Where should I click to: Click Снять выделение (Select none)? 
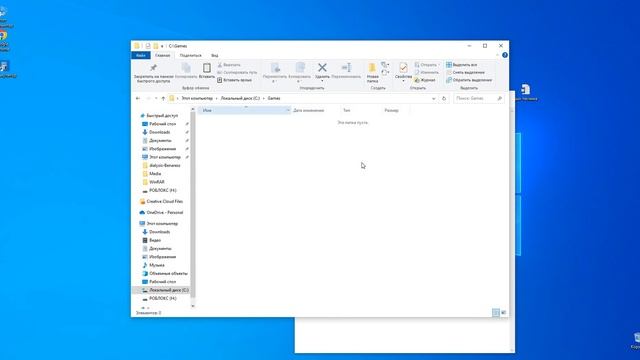[x=465, y=72]
